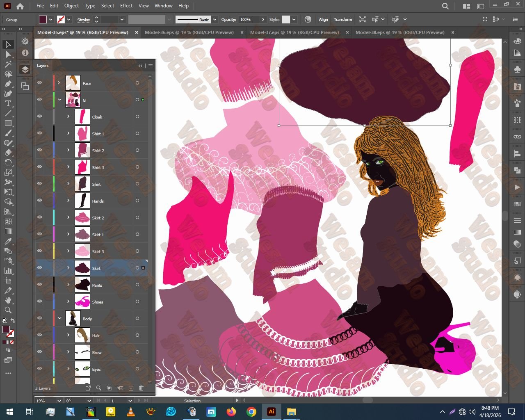Choose the Zoom tool magnifier
The width and height of the screenshot is (525, 420).
(8, 310)
